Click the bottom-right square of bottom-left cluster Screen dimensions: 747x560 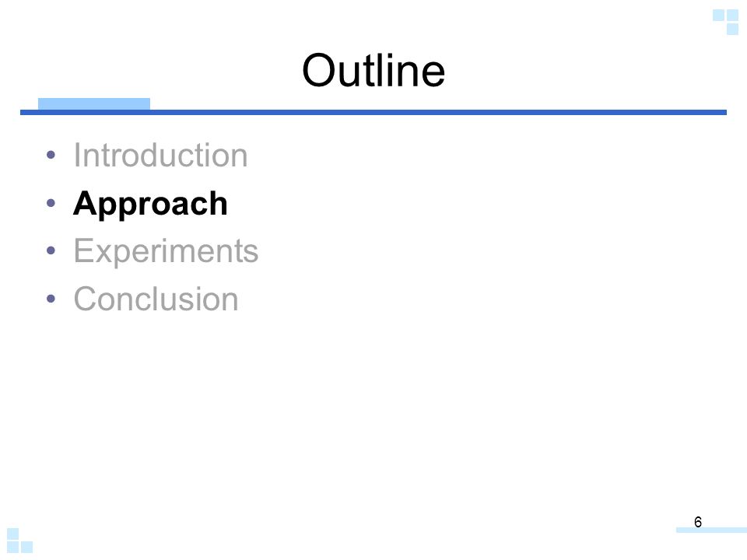coord(27,547)
